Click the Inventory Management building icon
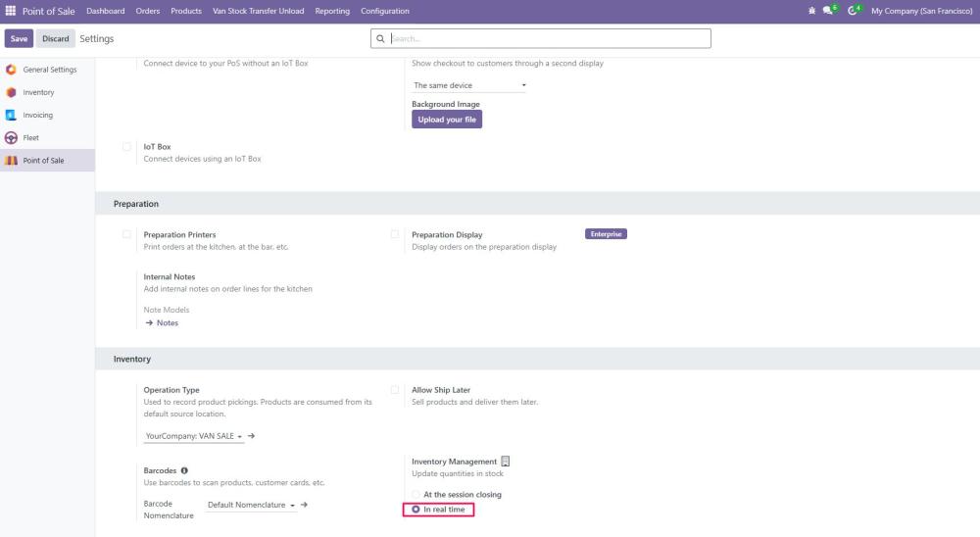The image size is (980, 537). point(506,462)
